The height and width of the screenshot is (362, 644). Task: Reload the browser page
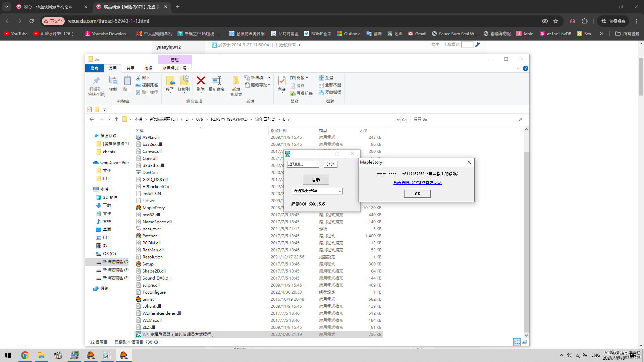click(32, 21)
